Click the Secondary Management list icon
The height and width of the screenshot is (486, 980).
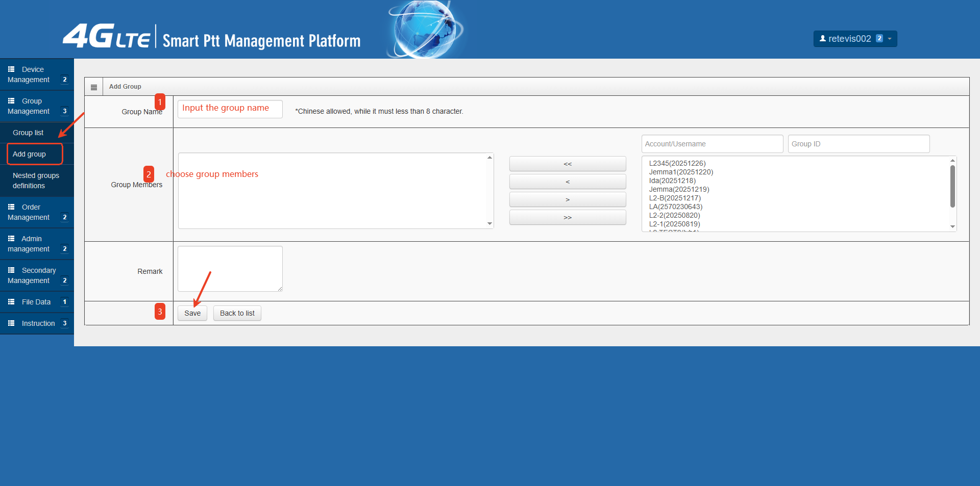point(11,270)
